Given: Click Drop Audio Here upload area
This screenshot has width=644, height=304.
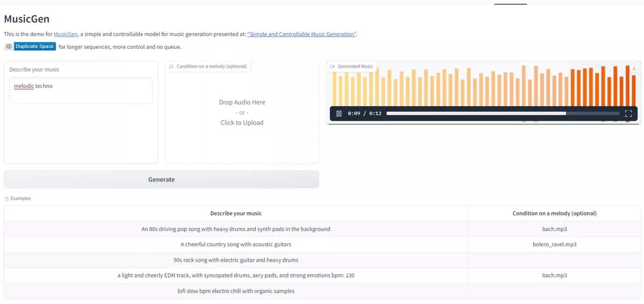Looking at the screenshot, I should tap(242, 112).
